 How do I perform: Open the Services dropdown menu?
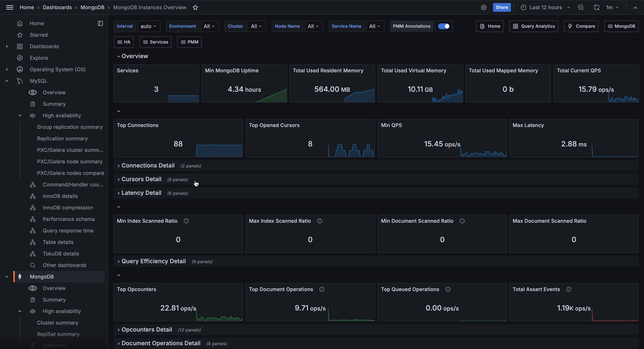(x=155, y=42)
